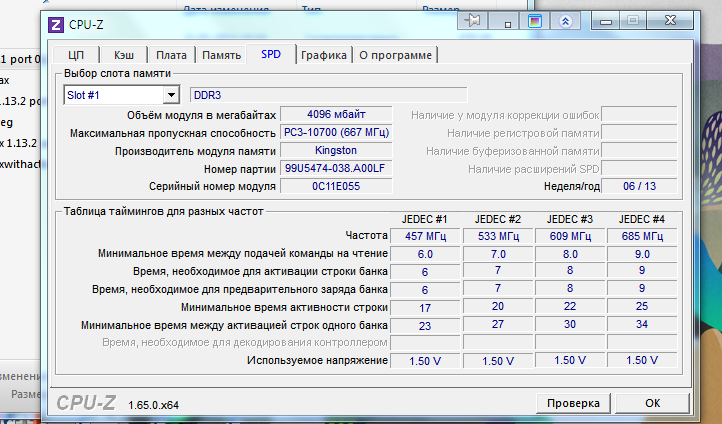722x424 pixels.
Task: Open the О программе tab
Action: click(x=396, y=55)
